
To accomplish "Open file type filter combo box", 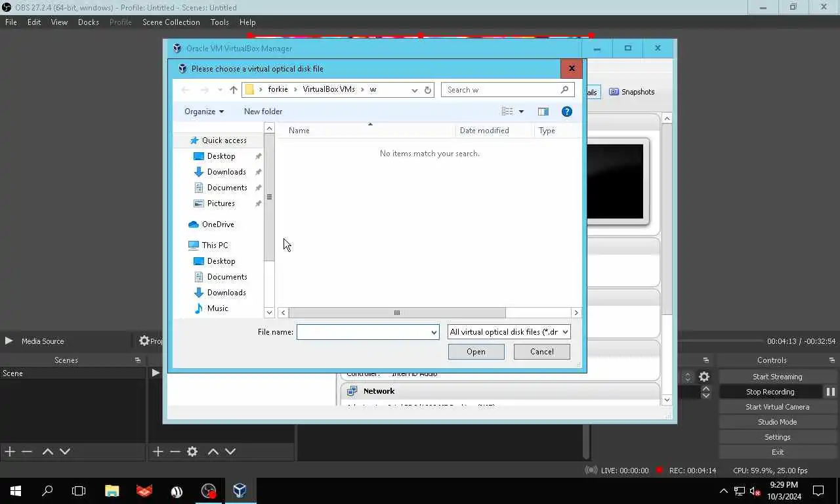I will coord(509,332).
